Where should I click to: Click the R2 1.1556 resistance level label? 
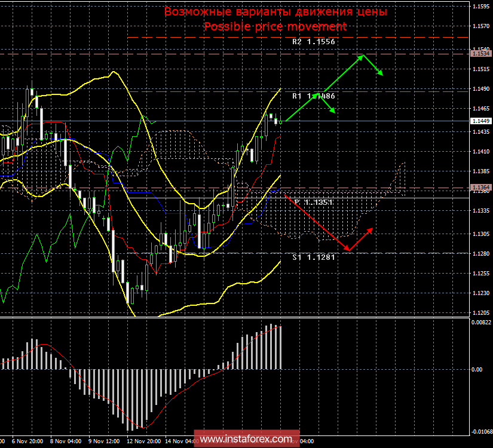pyautogui.click(x=314, y=42)
